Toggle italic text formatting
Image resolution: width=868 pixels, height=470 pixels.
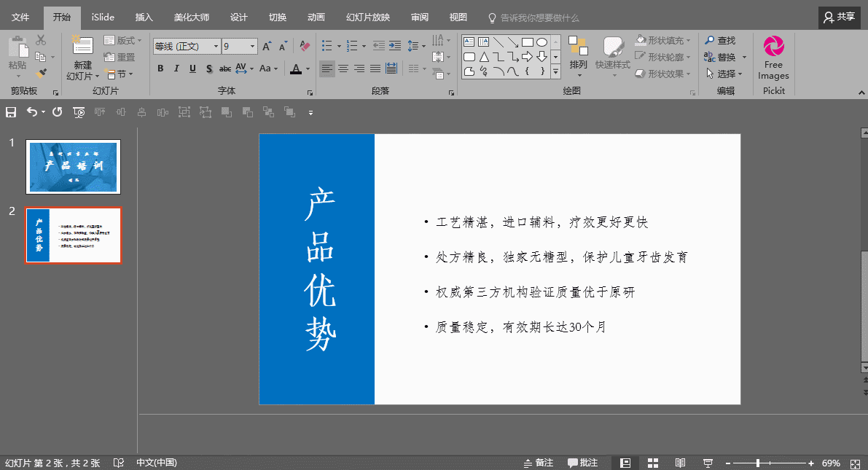pos(176,68)
